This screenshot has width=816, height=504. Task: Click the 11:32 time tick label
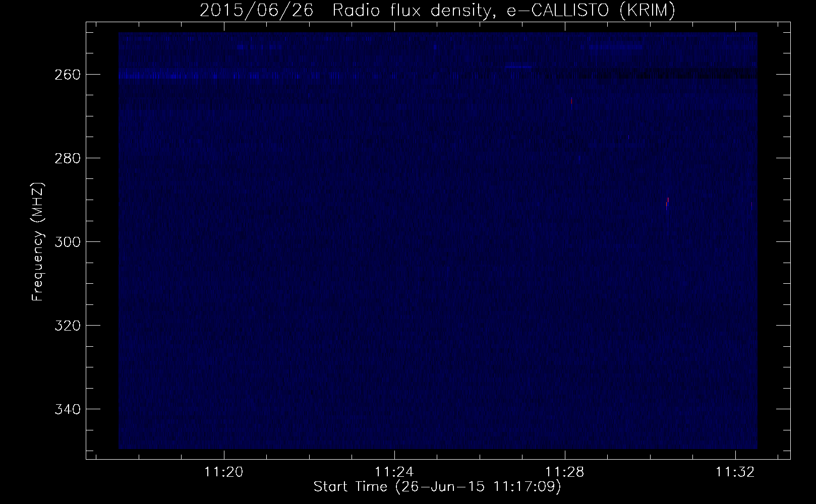tap(735, 472)
